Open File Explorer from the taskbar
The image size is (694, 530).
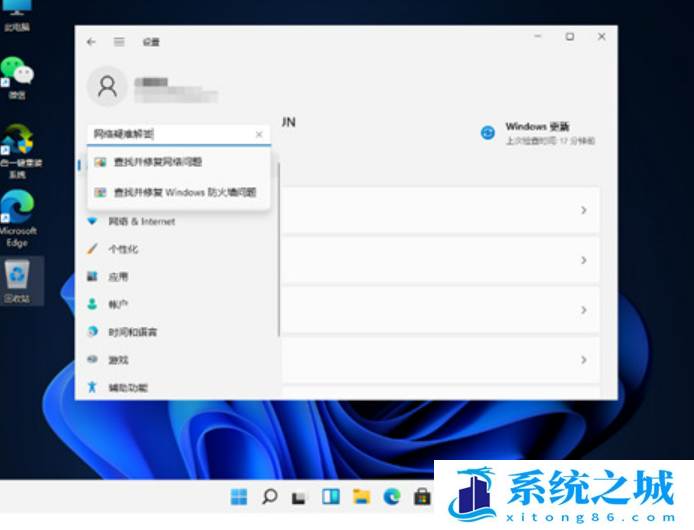click(361, 496)
